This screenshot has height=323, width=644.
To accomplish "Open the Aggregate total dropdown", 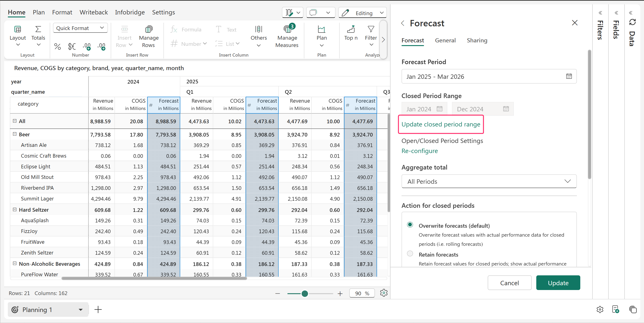I will tap(489, 181).
